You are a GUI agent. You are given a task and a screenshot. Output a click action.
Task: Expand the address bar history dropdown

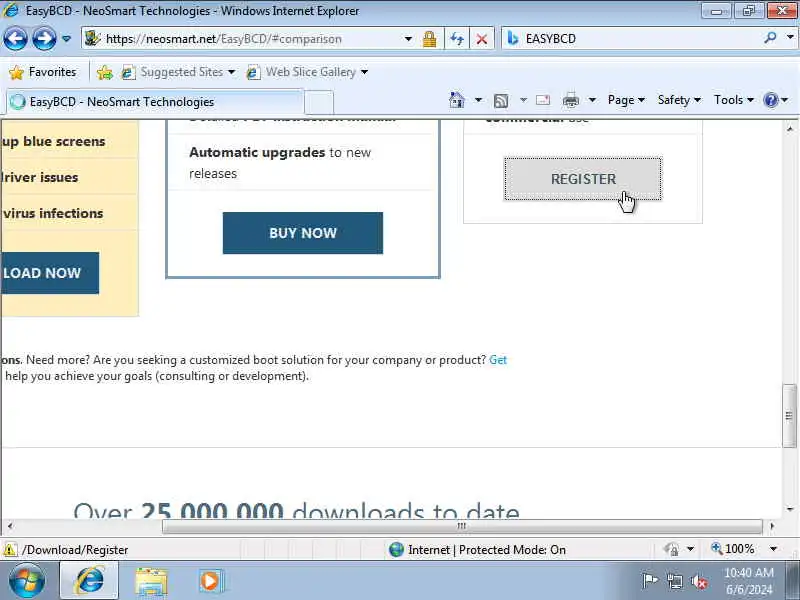tap(408, 39)
